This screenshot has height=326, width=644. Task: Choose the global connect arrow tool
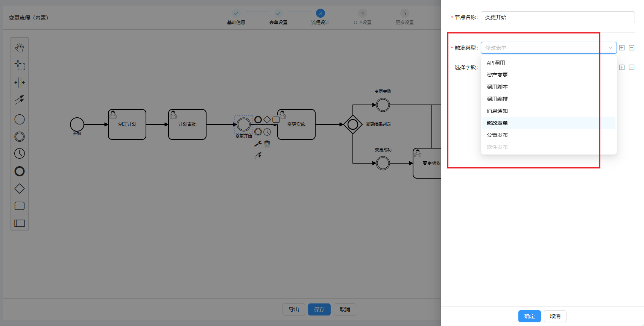(x=20, y=99)
